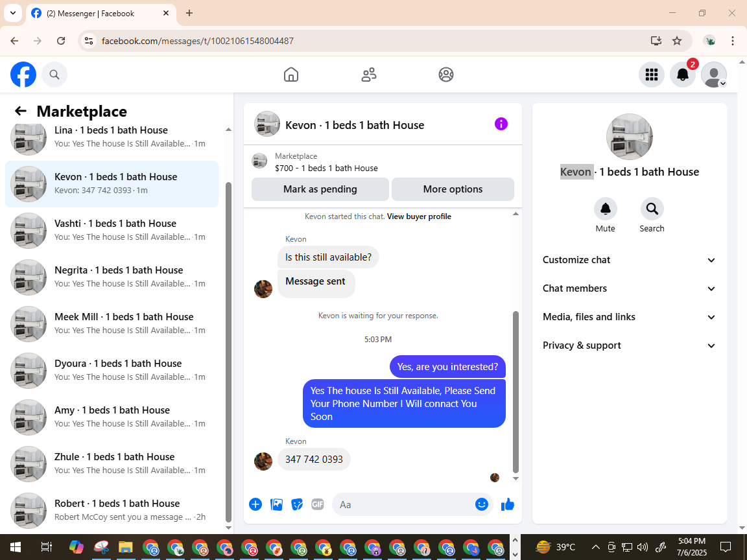Open the account profile avatar menu
This screenshot has height=560, width=747.
coord(714,75)
